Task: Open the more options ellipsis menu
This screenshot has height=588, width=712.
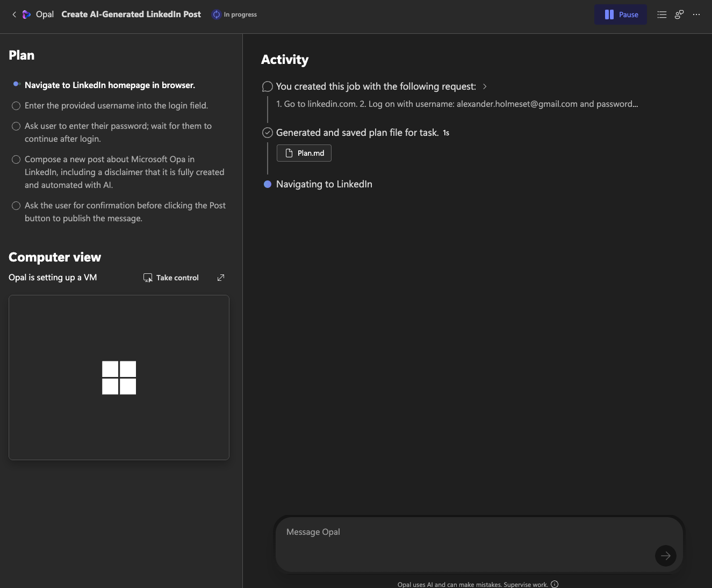Action: point(696,14)
